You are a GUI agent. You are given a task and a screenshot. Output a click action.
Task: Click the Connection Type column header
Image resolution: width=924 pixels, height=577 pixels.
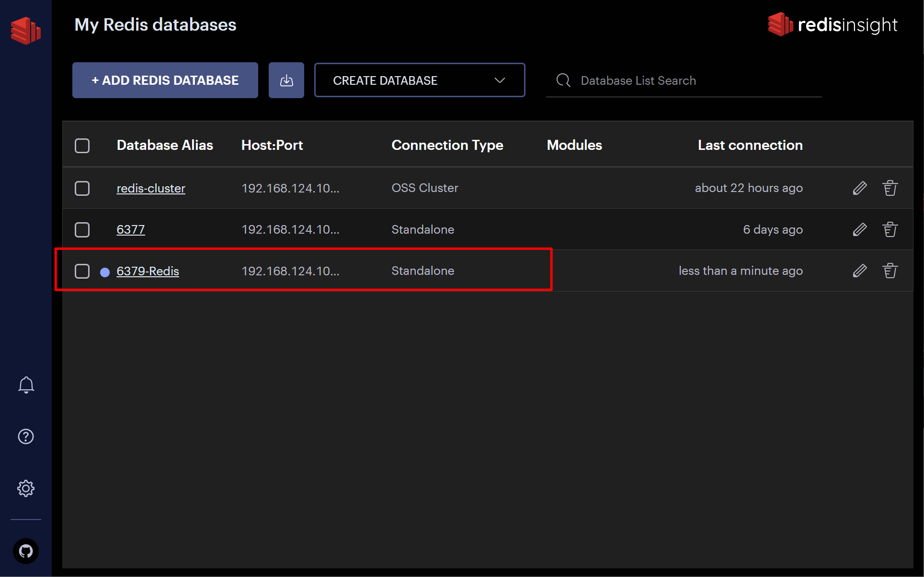pos(447,145)
